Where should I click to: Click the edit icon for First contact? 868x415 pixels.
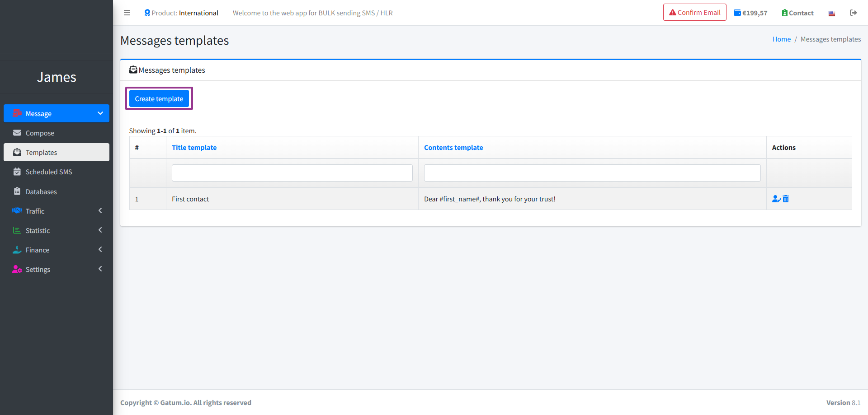coord(776,199)
